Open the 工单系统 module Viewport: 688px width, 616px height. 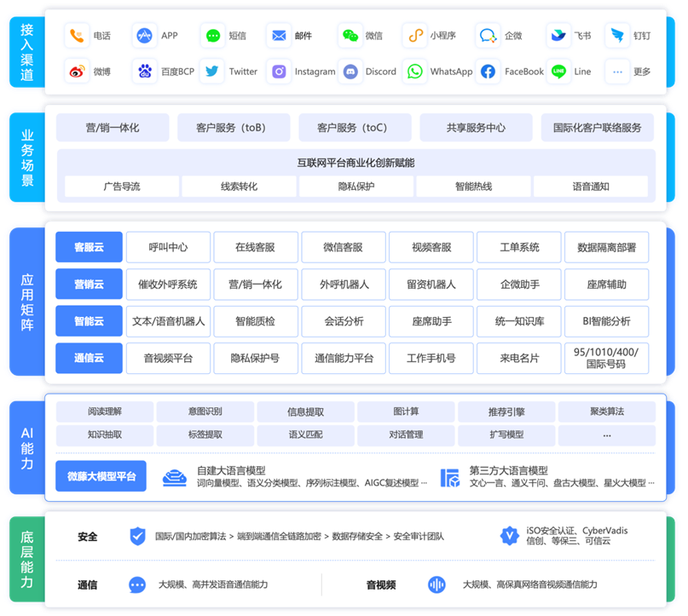tap(519, 247)
